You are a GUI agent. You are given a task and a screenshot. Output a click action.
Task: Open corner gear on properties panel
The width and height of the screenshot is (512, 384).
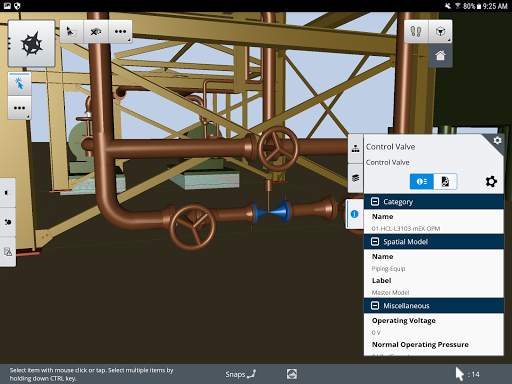tap(497, 140)
